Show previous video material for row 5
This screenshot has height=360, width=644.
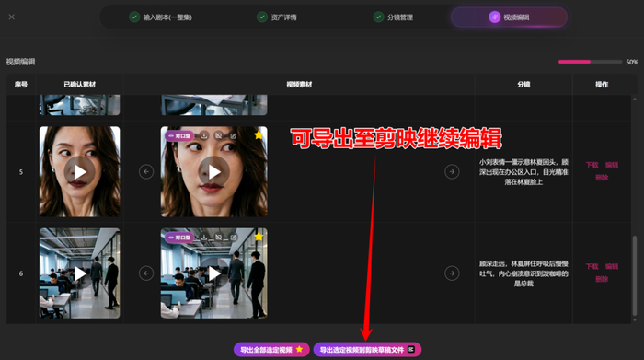(146, 171)
